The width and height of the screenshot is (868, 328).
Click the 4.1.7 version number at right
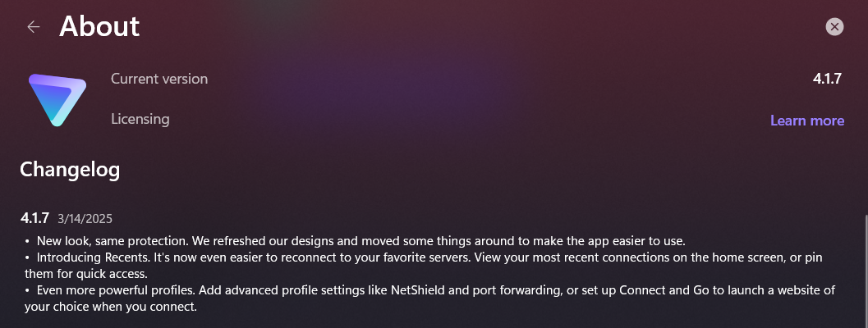click(828, 79)
